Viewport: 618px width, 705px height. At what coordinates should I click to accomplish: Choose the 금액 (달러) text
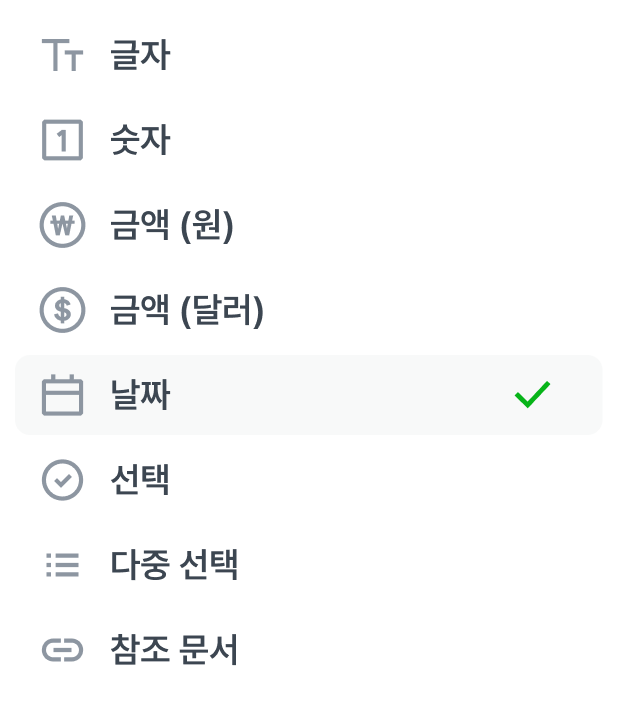[187, 311]
